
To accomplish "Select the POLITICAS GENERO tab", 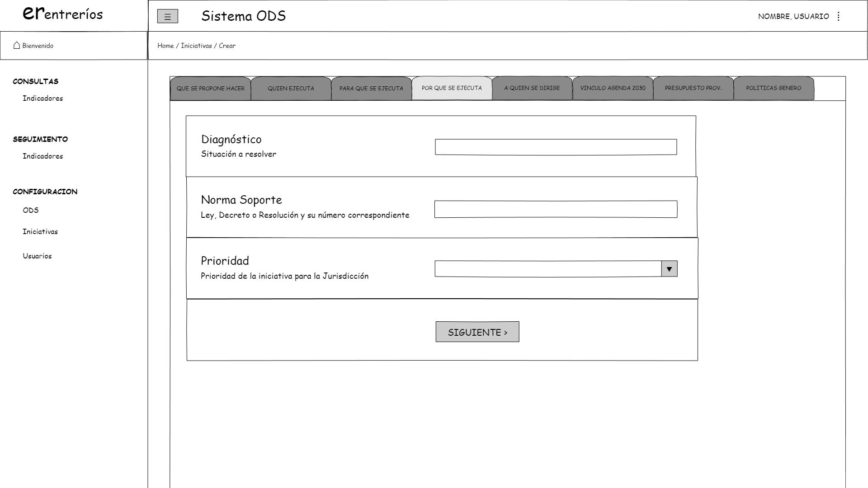I will [x=774, y=88].
